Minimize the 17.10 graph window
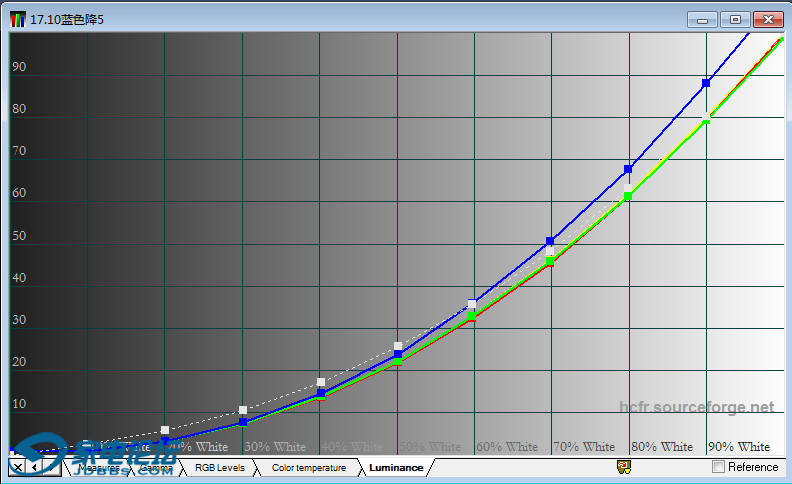The image size is (792, 484). click(x=702, y=19)
